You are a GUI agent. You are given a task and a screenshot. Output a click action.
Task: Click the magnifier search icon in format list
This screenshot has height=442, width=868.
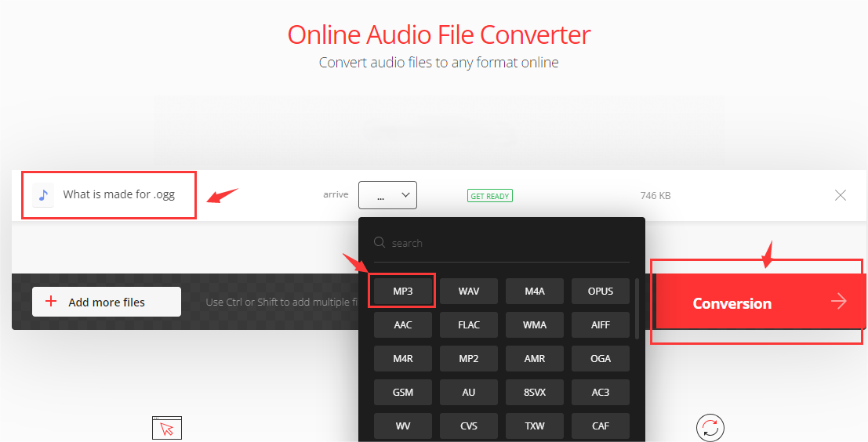click(x=380, y=243)
